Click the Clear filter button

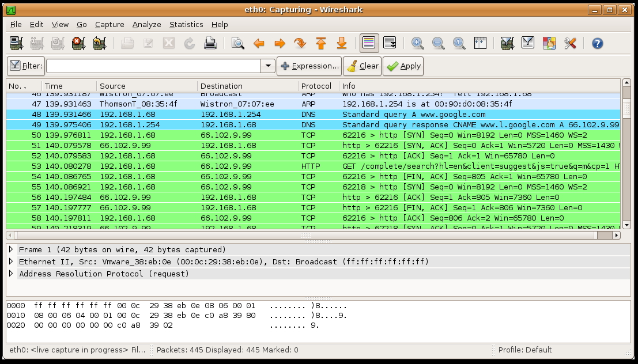(x=362, y=66)
